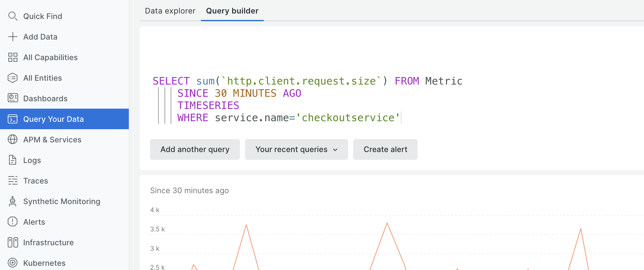Switch to the Data explorer tab
The width and height of the screenshot is (644, 270).
click(170, 11)
